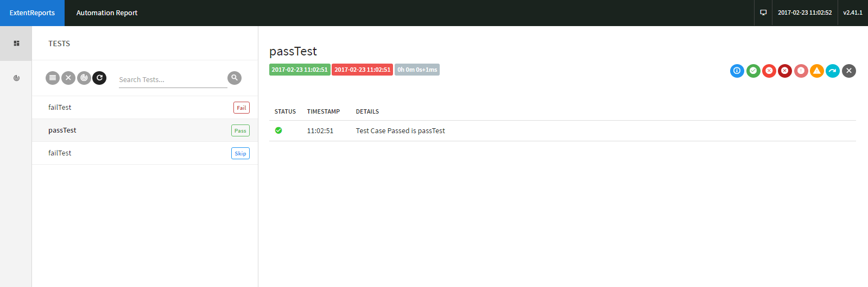Filter steps by green pass status

tap(753, 71)
